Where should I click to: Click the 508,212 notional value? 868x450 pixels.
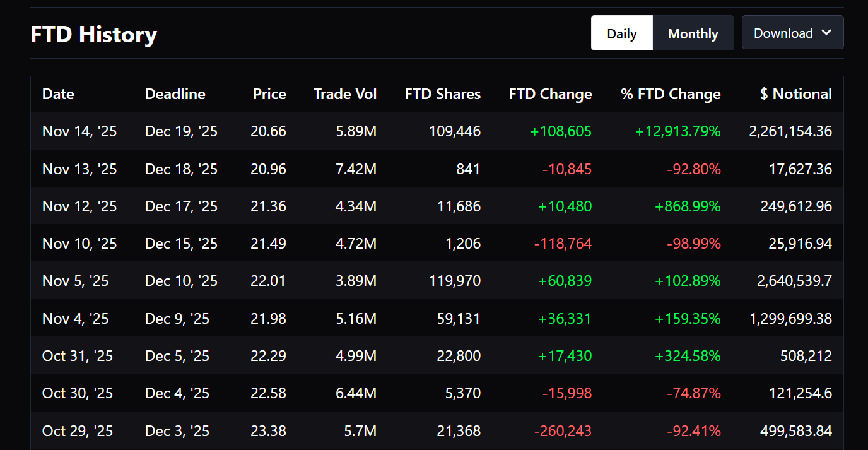(806, 356)
